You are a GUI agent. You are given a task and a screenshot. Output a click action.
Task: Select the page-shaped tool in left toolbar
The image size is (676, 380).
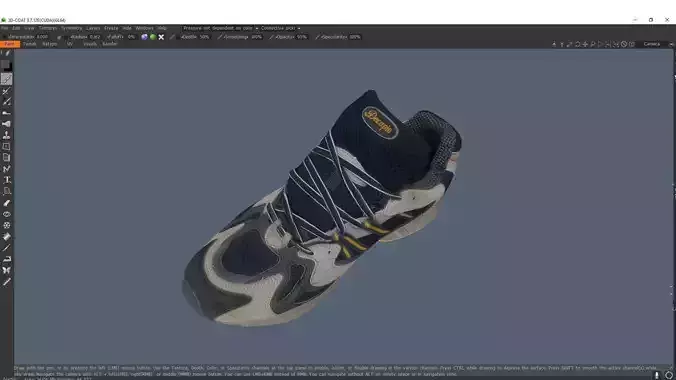pyautogui.click(x=6, y=158)
